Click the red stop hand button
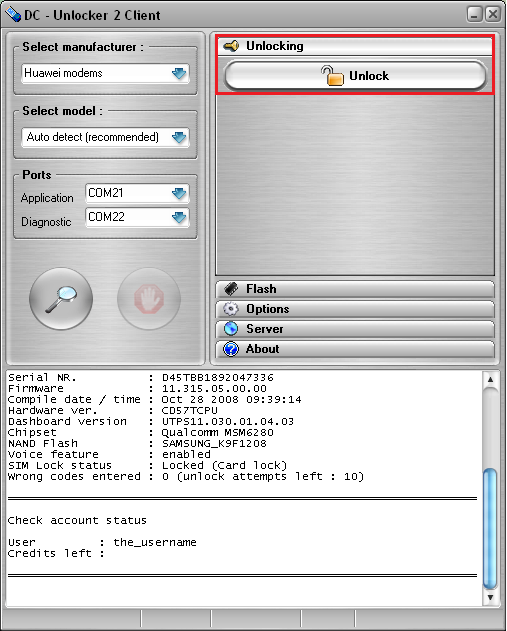Screen dimensions: 507x631 click(x=149, y=299)
